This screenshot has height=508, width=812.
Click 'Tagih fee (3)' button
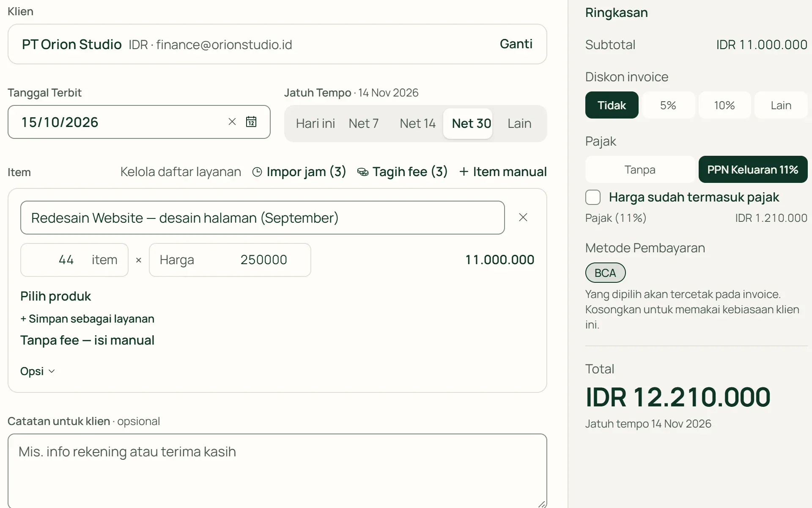pos(402,171)
